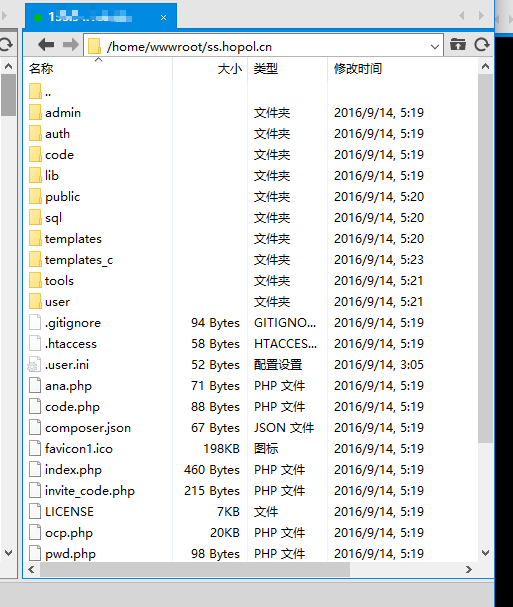Click the tab scroll left arrow
Image resolution: width=513 pixels, height=607 pixels.
click(x=462, y=15)
